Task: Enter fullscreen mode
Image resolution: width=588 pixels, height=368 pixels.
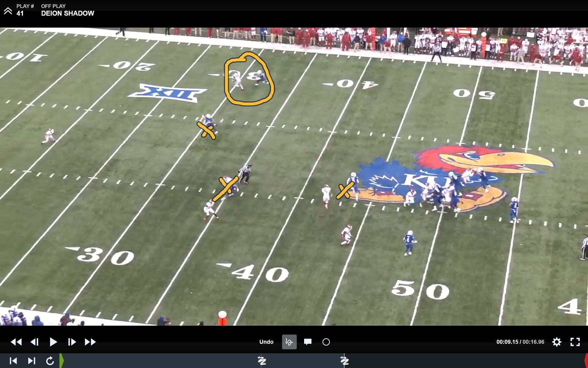Action: coord(575,342)
